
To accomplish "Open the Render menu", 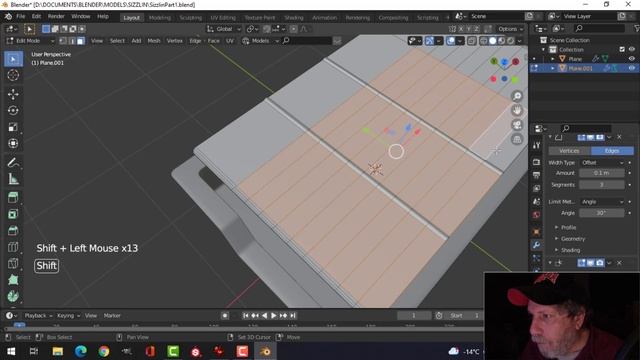I will pos(56,16).
